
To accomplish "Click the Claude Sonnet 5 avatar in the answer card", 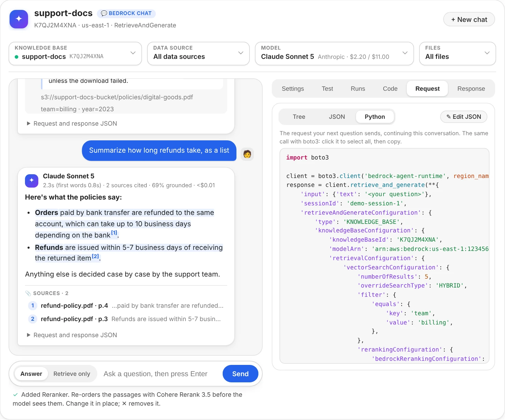I will tap(32, 180).
